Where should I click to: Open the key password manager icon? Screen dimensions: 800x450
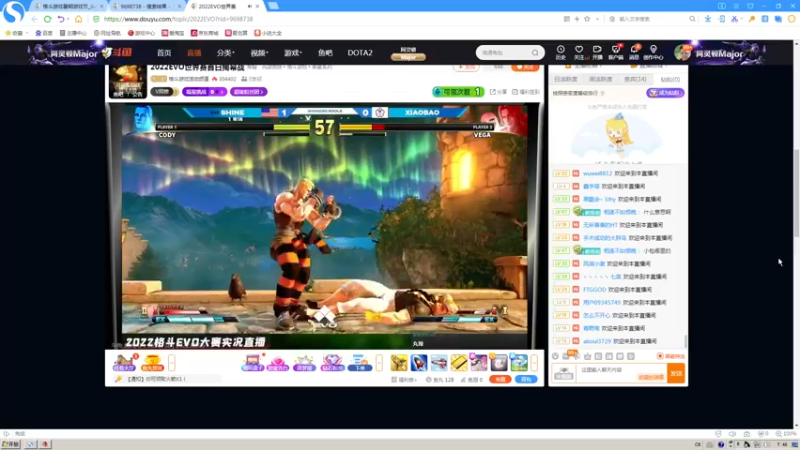coord(752,19)
